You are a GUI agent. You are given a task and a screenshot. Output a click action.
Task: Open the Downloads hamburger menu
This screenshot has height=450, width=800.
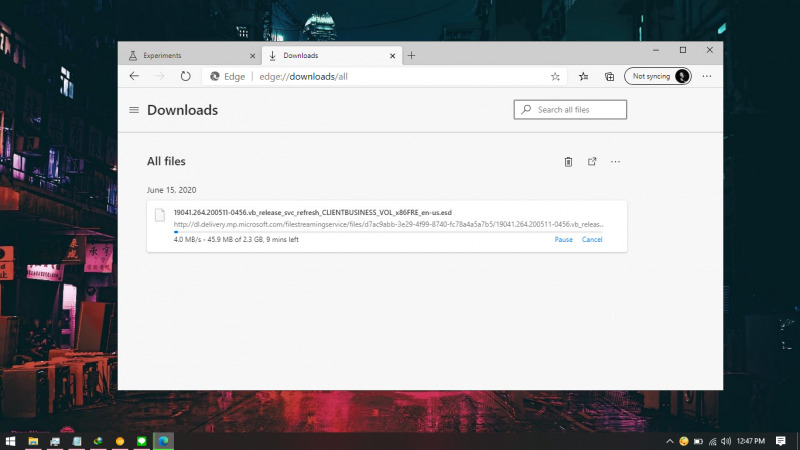point(134,110)
